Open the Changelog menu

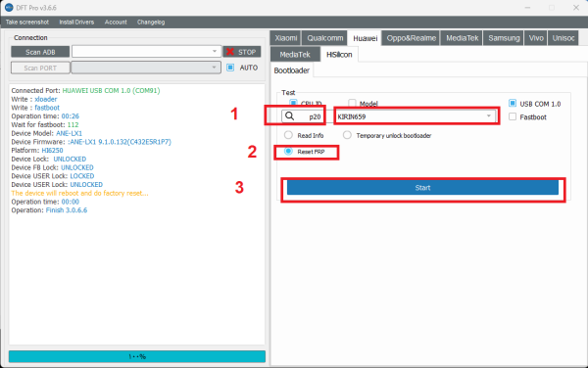coord(151,23)
